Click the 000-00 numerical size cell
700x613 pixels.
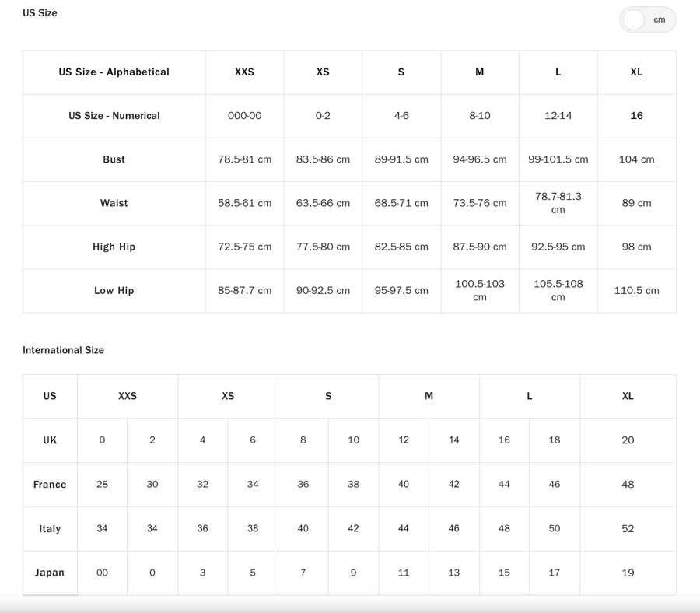[x=244, y=116]
